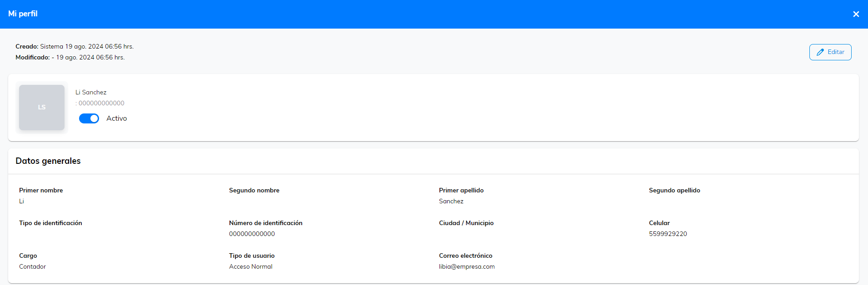The height and width of the screenshot is (285, 868).
Task: Click the Creado timestamp line
Action: pos(75,46)
